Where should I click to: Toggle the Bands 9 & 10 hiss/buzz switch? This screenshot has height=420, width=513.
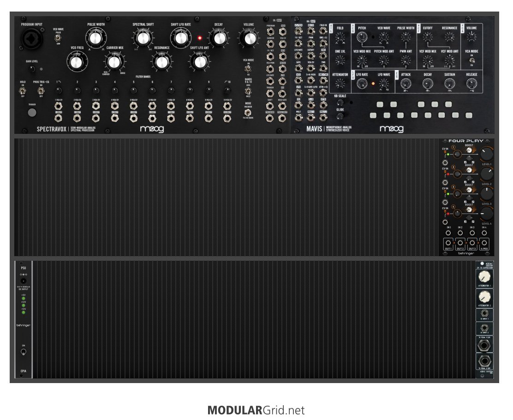248,91
